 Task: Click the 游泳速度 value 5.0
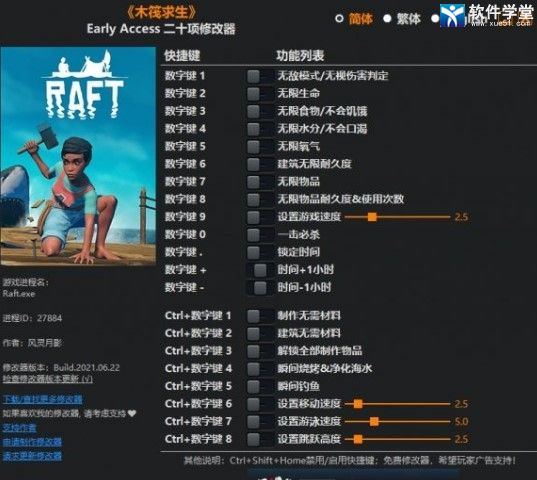(x=461, y=421)
